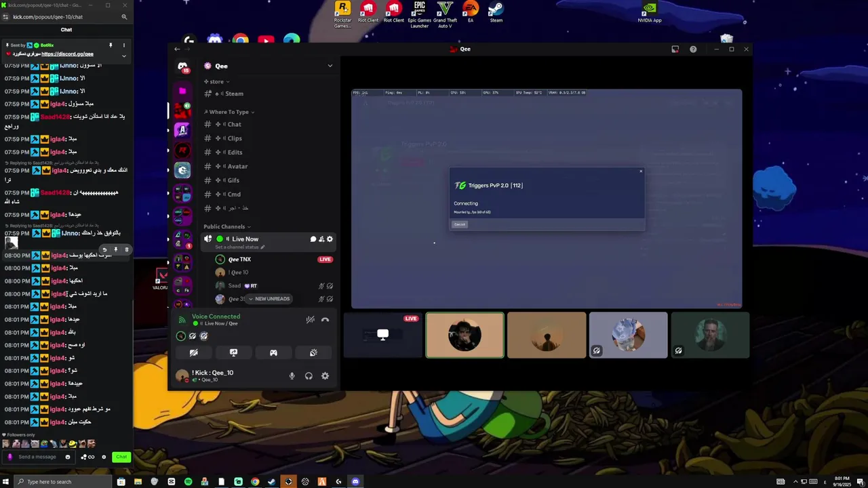Collapse the store category
This screenshot has width=868, height=488.
point(216,81)
